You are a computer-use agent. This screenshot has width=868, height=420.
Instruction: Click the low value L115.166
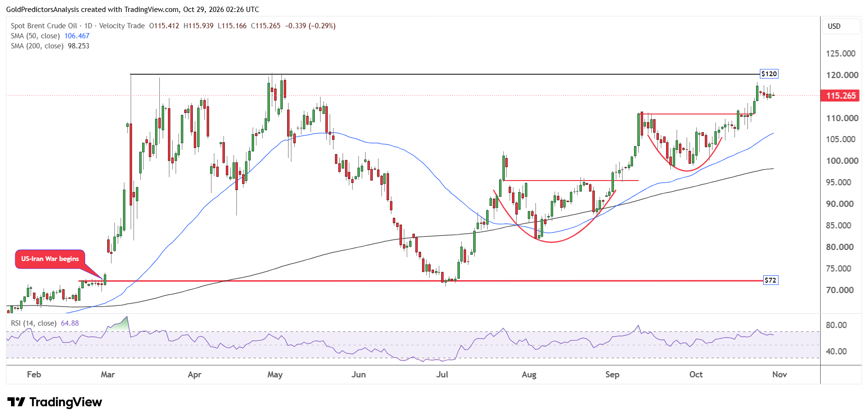tap(232, 26)
